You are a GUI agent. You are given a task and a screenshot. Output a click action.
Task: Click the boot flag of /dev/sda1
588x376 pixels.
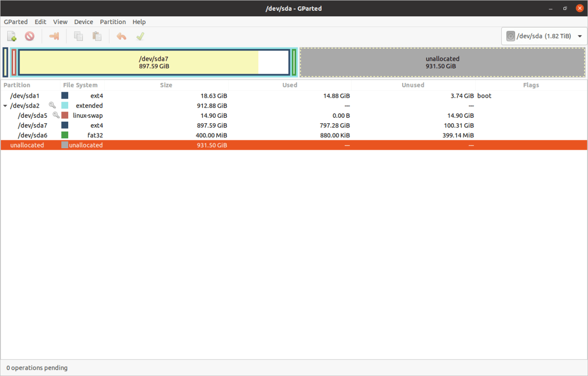484,96
